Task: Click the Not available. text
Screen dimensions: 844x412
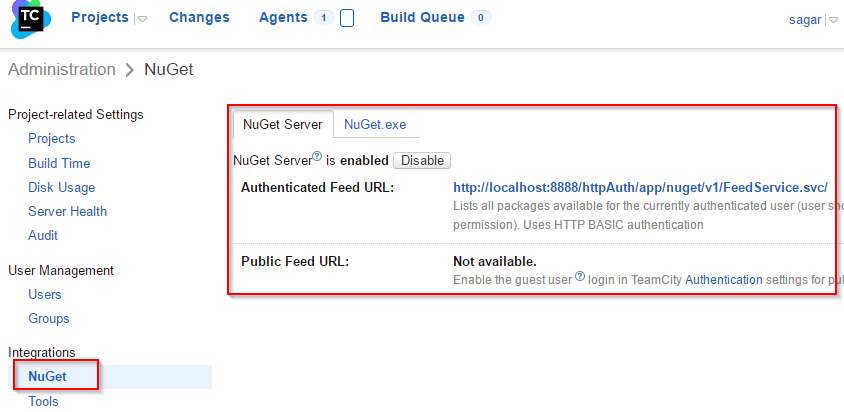Action: [x=495, y=262]
